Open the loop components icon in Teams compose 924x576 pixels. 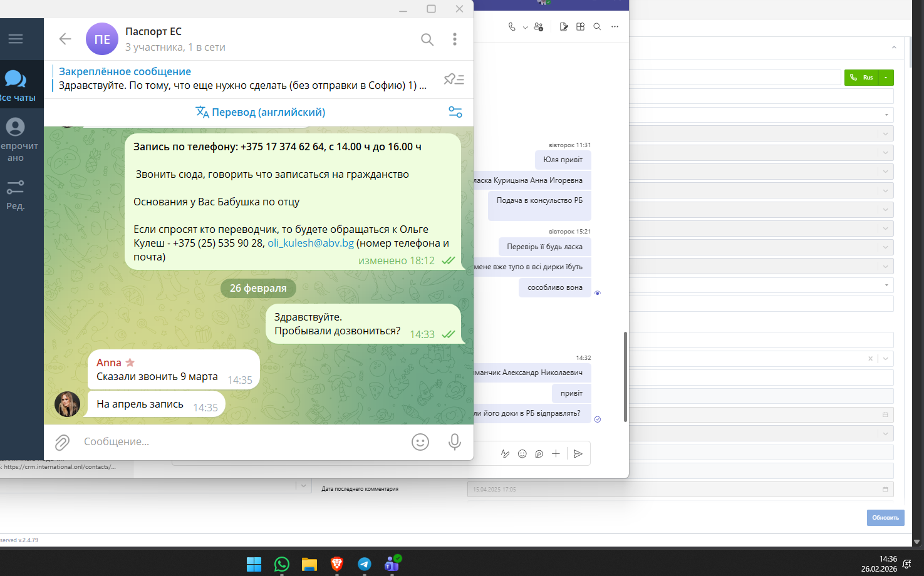tap(539, 454)
